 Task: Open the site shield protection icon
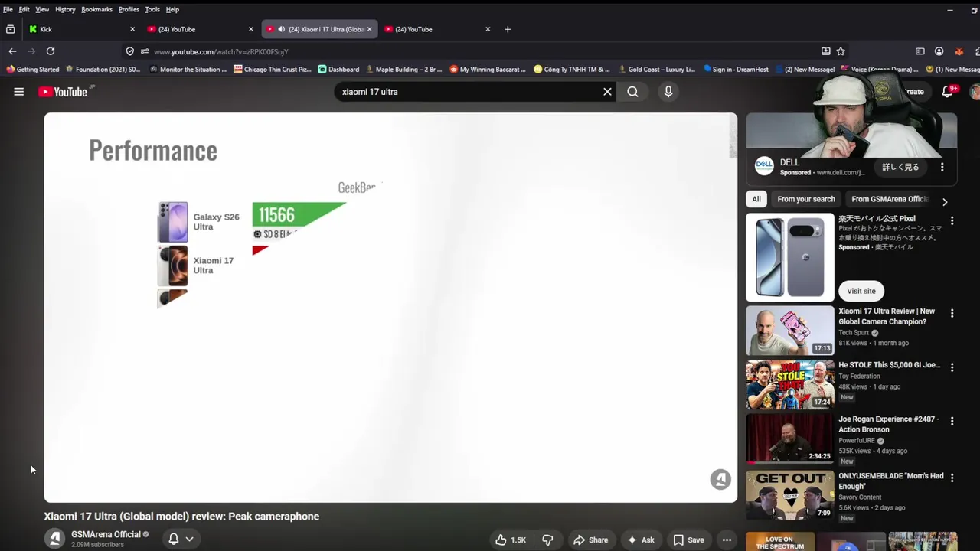[x=129, y=51]
